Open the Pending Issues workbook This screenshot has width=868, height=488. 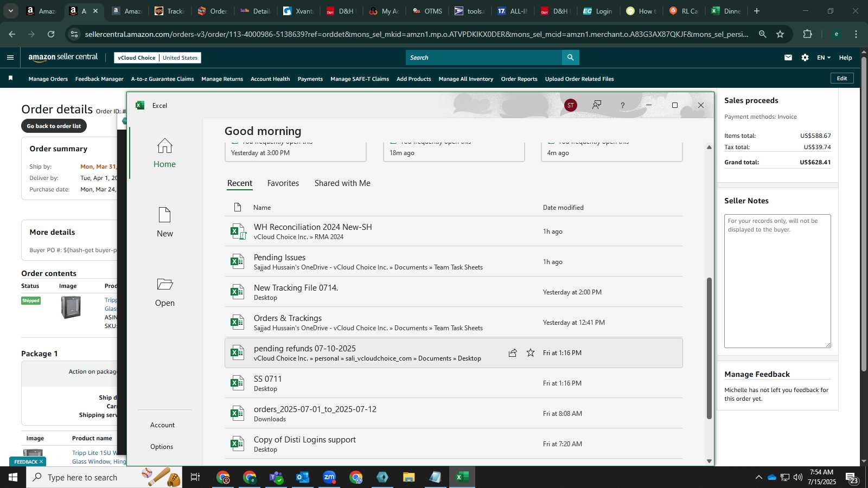pos(454,262)
